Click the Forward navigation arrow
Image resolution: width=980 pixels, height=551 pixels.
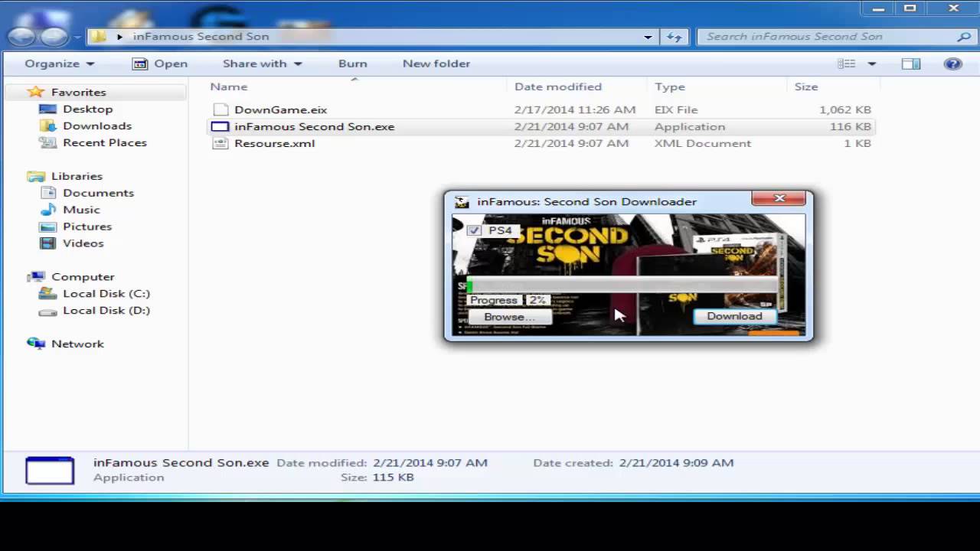coord(54,36)
